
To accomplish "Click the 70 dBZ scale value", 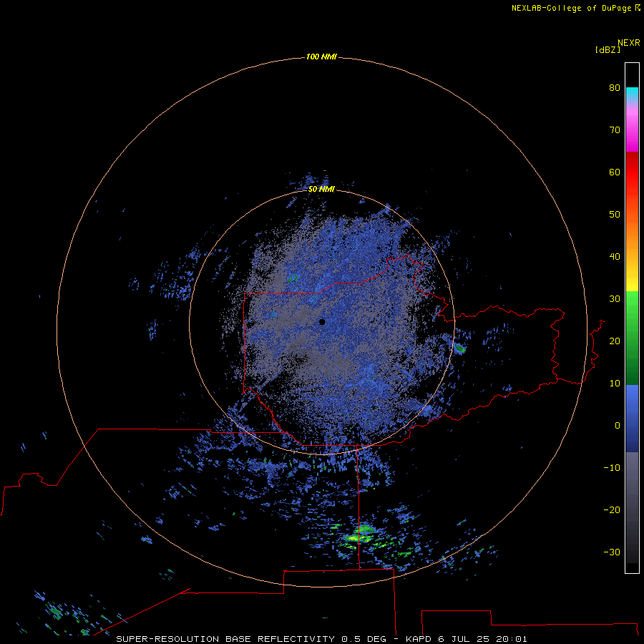I will (615, 130).
